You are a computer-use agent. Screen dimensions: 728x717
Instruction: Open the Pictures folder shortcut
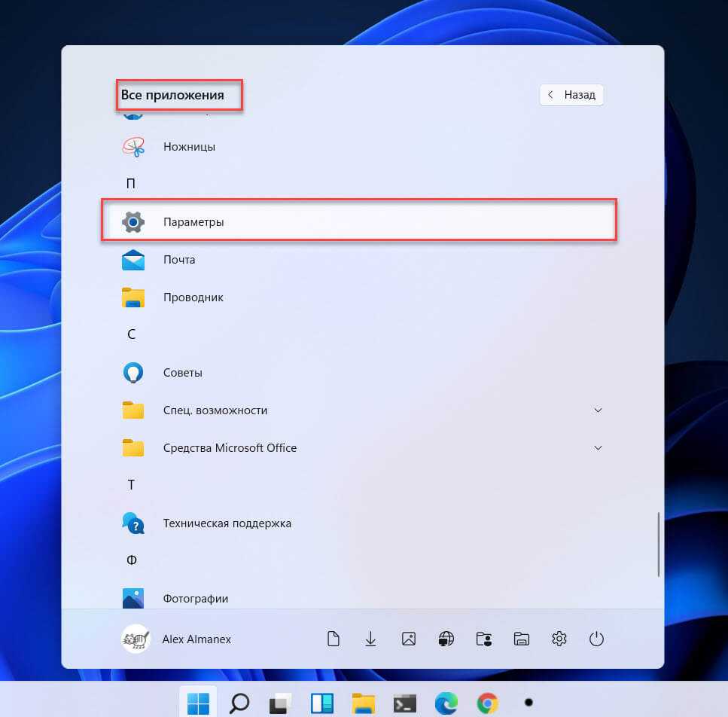tap(408, 639)
